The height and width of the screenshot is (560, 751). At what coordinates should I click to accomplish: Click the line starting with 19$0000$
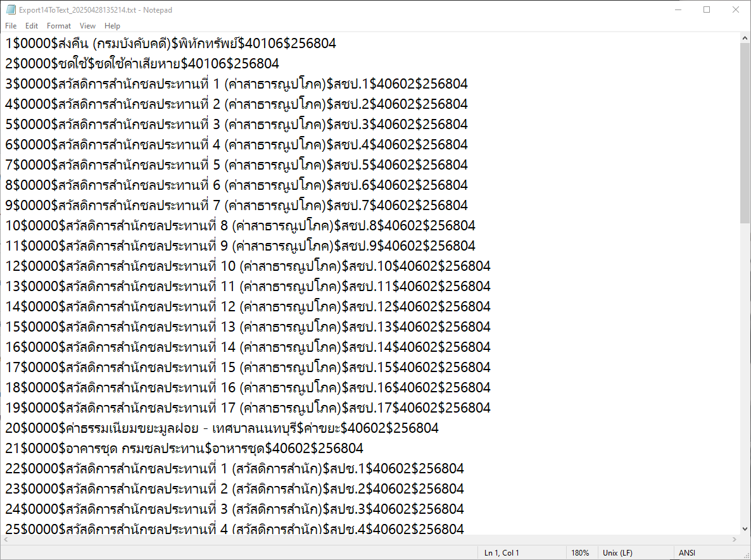pyautogui.click(x=248, y=408)
